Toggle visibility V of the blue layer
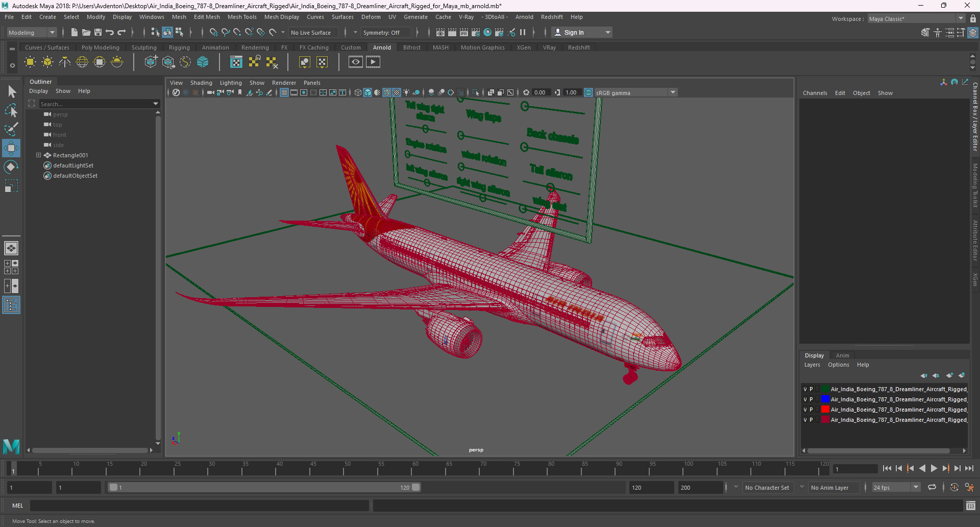Screen dimensions: 980x527 (x=805, y=399)
